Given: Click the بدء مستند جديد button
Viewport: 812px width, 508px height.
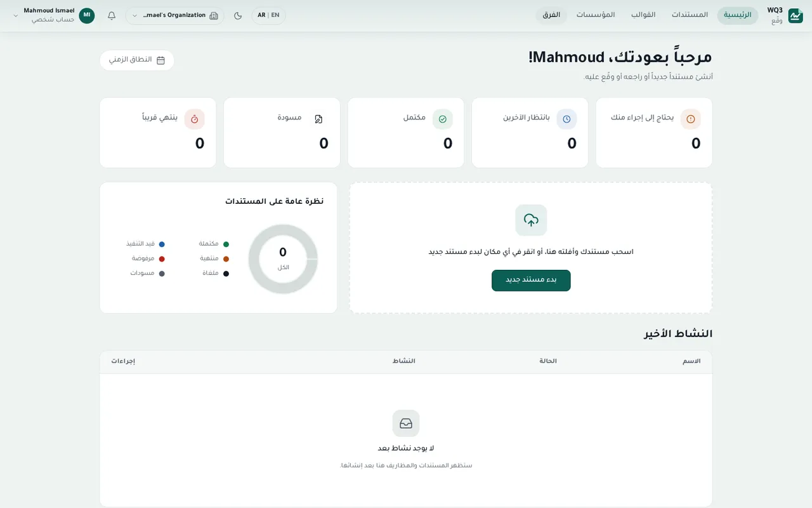Looking at the screenshot, I should pyautogui.click(x=531, y=281).
